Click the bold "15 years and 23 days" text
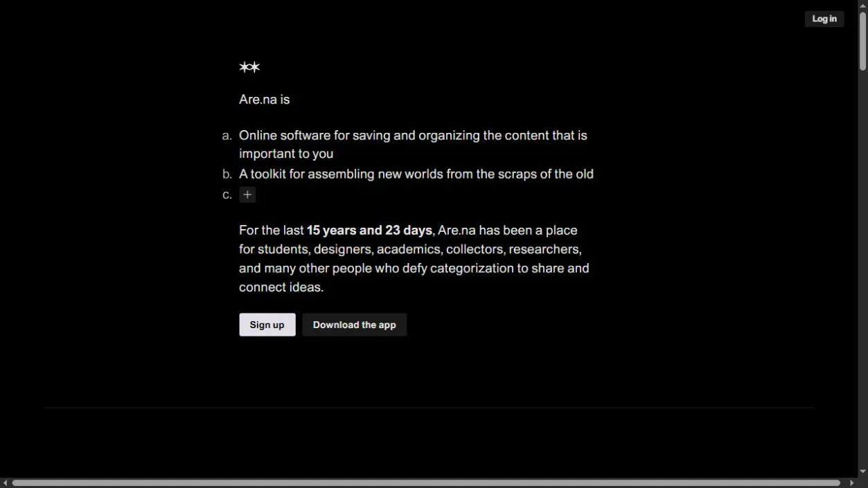Image resolution: width=868 pixels, height=488 pixels. tap(370, 231)
